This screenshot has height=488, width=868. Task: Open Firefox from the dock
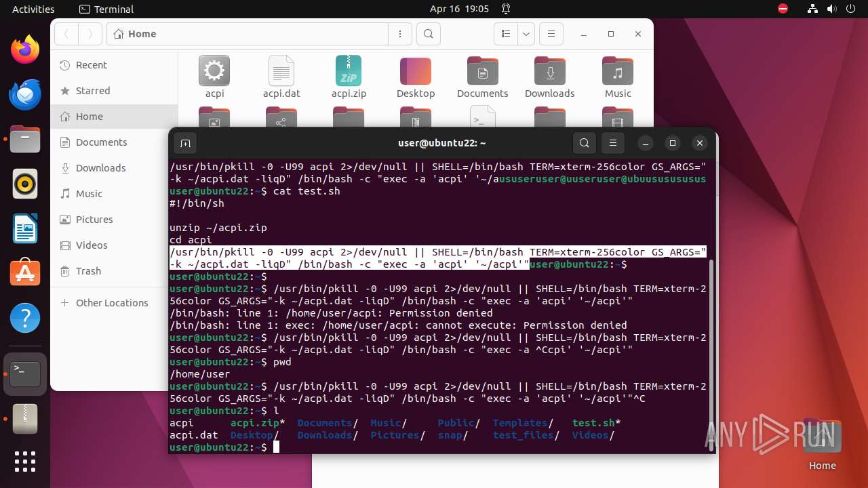click(25, 49)
